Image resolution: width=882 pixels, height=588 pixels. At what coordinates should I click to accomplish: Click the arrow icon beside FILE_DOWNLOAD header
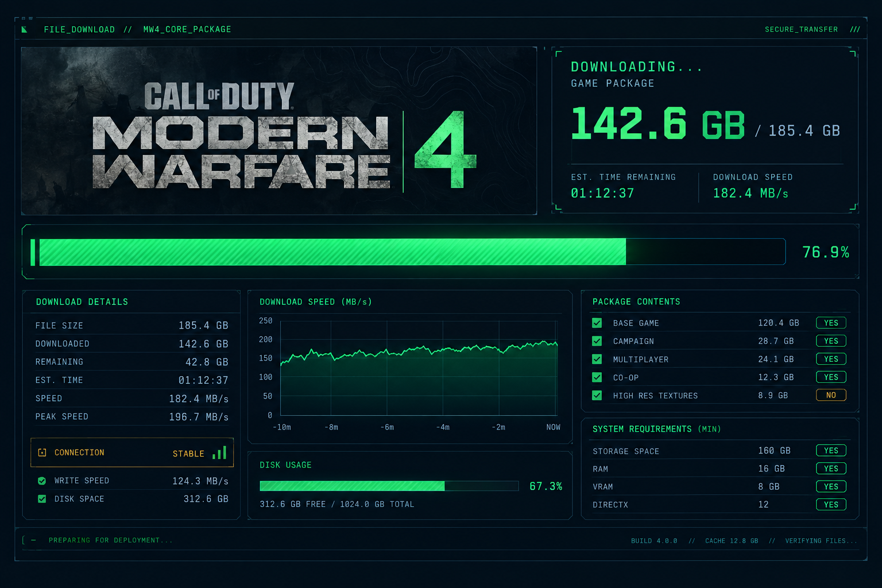pos(24,29)
